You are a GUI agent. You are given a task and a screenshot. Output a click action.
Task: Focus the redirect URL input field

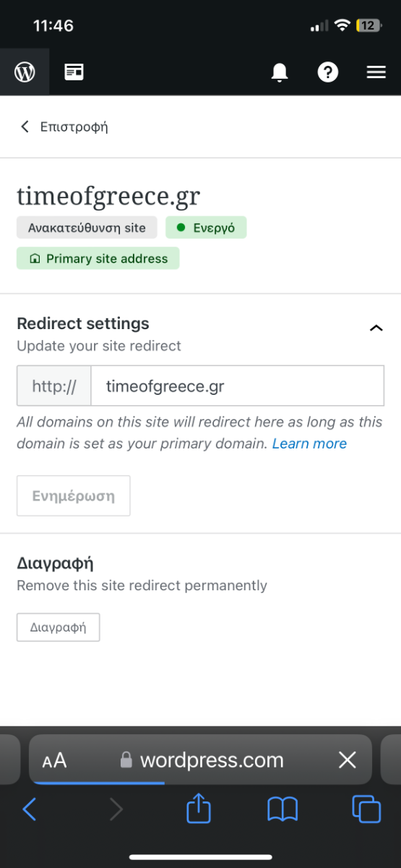[x=237, y=386]
